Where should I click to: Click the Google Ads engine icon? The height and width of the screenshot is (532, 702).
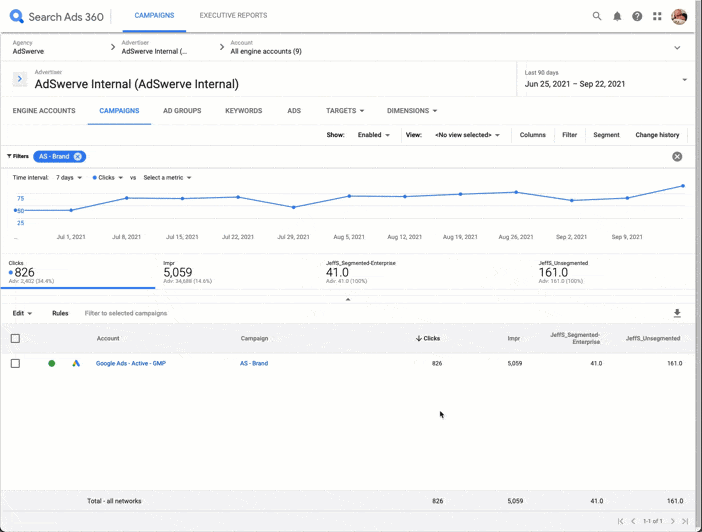[x=76, y=363]
